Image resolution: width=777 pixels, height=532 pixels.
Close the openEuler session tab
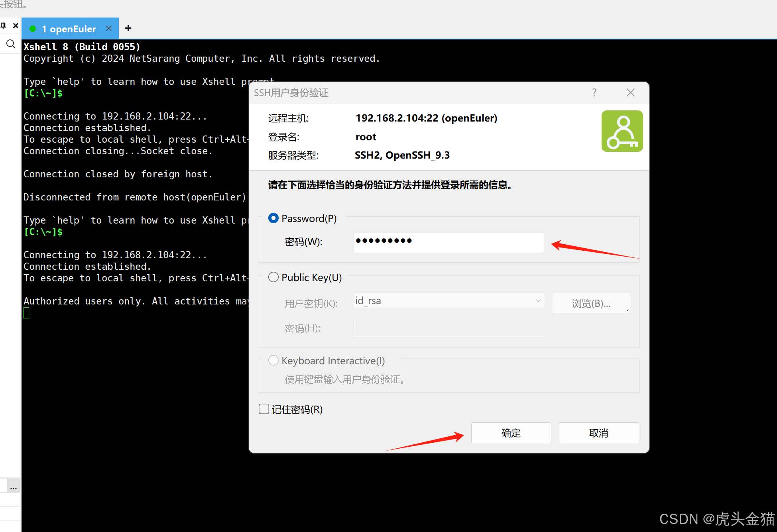[x=109, y=28]
